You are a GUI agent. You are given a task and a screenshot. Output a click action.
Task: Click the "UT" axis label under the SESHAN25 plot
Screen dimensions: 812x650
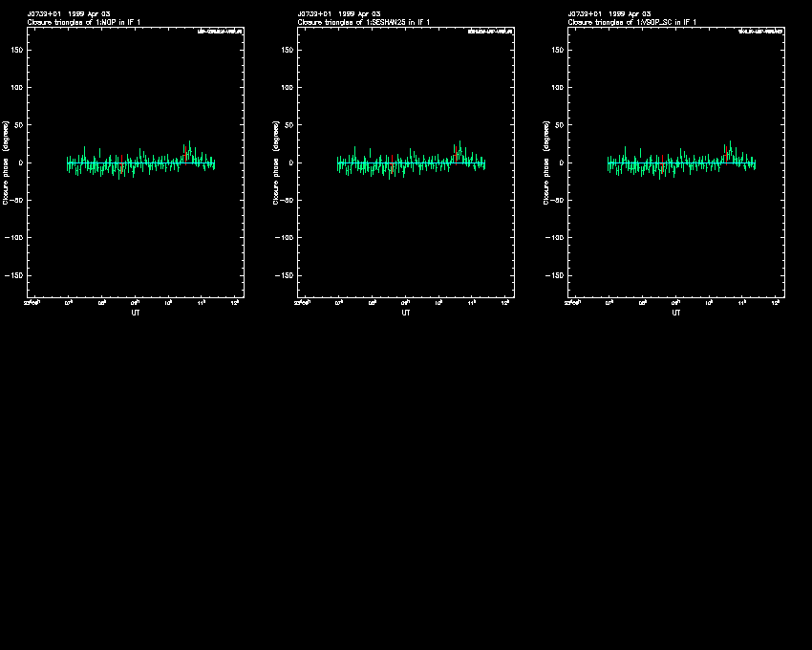pos(406,313)
